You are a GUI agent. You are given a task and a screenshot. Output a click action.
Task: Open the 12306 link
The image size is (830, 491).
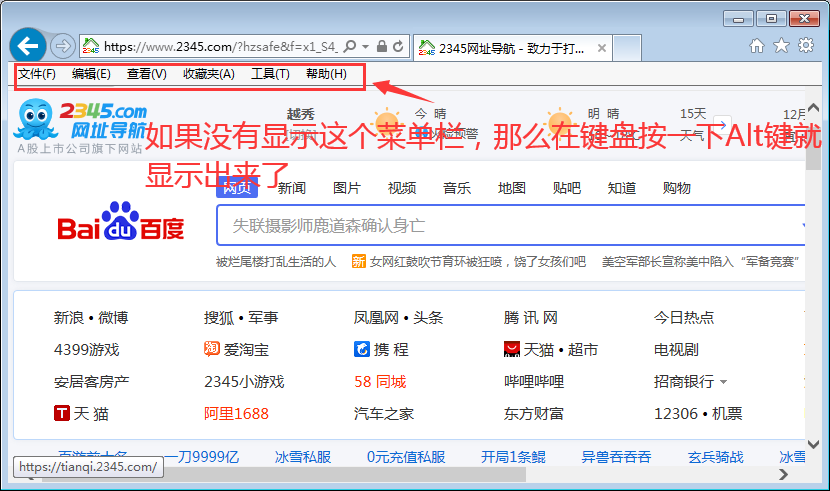[x=676, y=414]
